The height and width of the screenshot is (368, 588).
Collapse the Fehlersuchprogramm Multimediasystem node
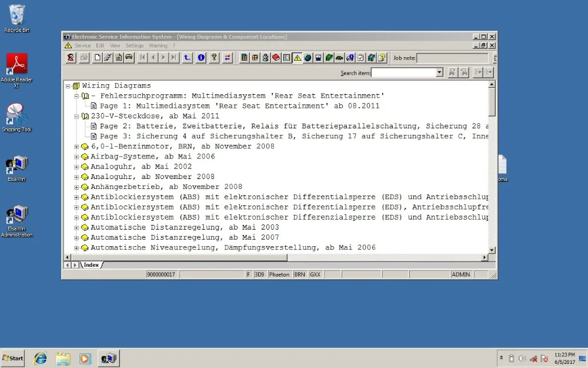[x=76, y=96]
